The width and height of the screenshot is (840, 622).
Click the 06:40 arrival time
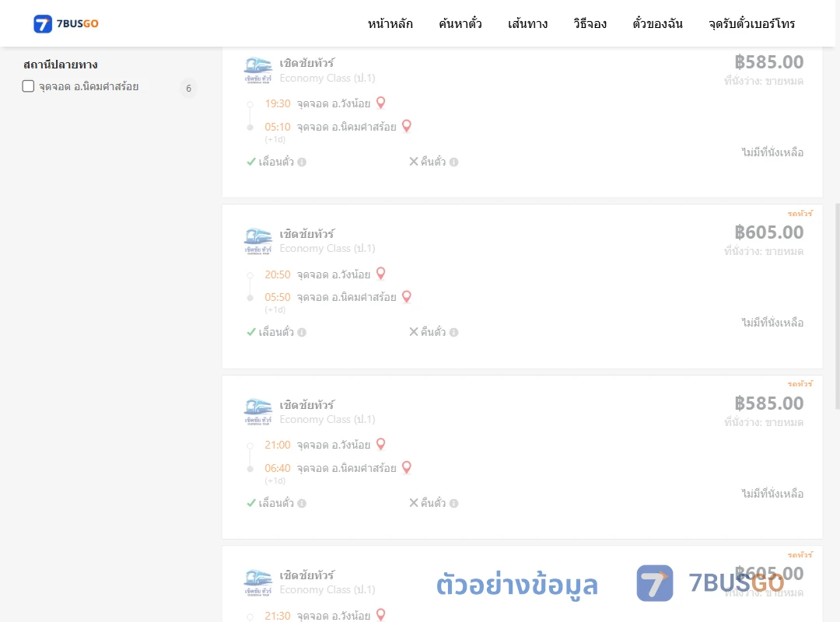pyautogui.click(x=278, y=468)
